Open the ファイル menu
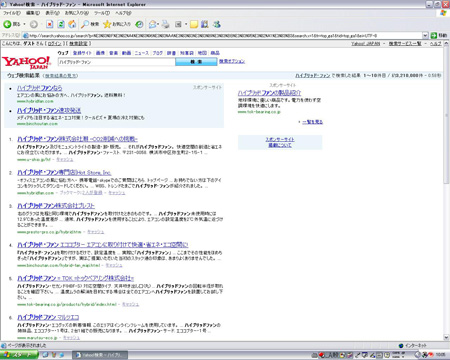 click(x=12, y=13)
